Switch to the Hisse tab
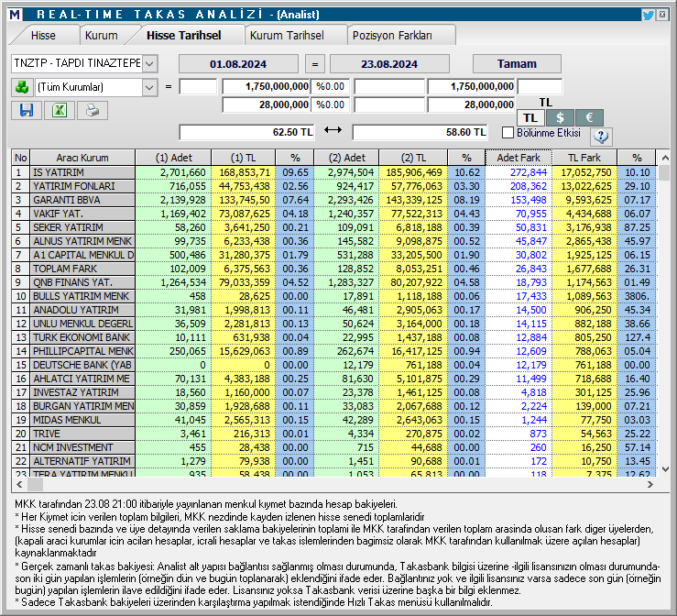Viewport: 677px width, 616px height. (x=43, y=36)
